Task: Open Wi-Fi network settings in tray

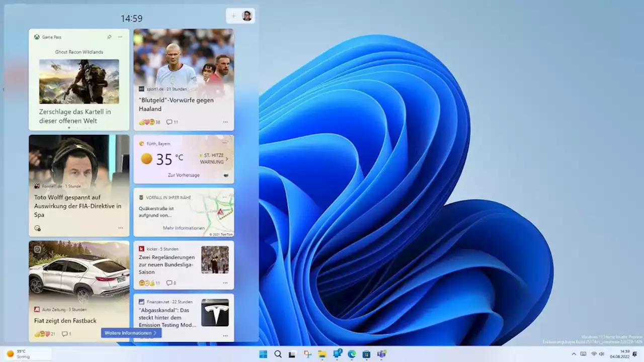Action: tap(594, 354)
